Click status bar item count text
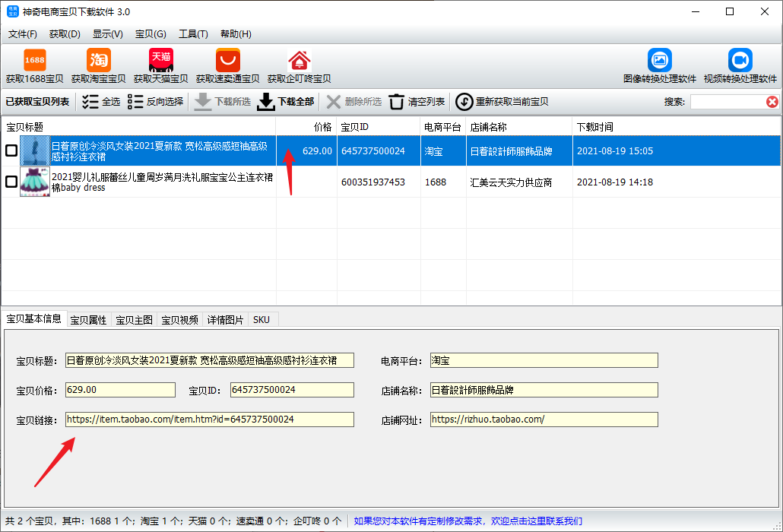This screenshot has height=532, width=783. [173, 521]
